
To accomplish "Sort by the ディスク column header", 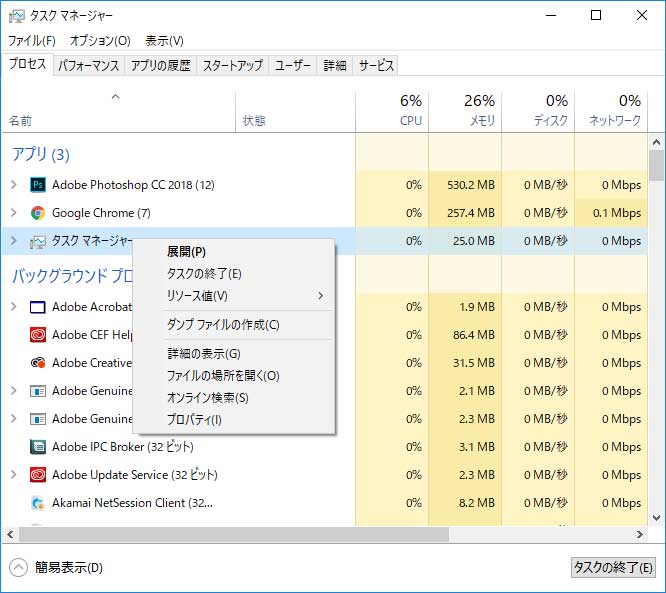I will point(538,111).
